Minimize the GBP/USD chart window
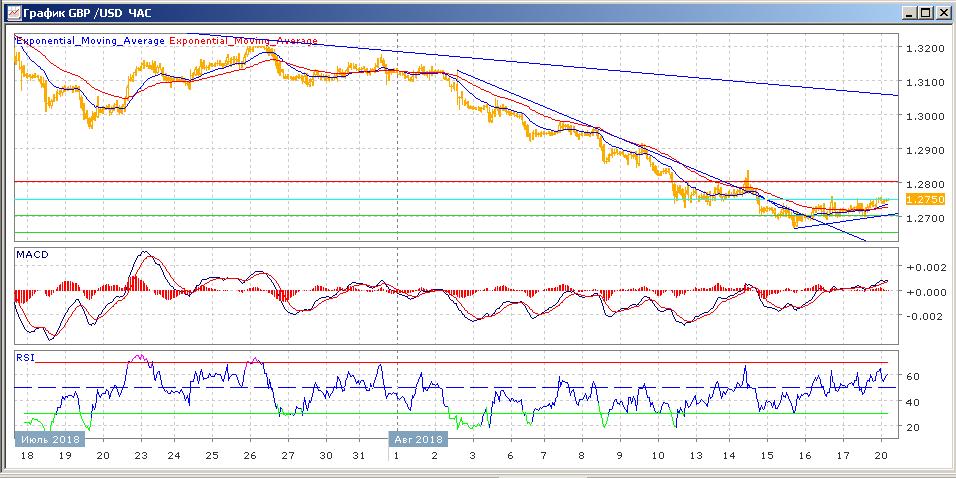956x478 pixels. click(908, 13)
